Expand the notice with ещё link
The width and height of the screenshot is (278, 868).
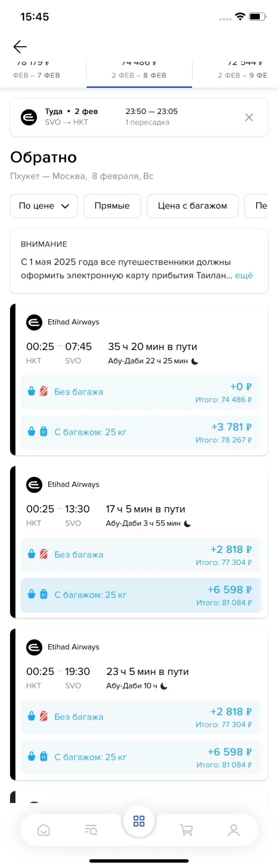244,275
